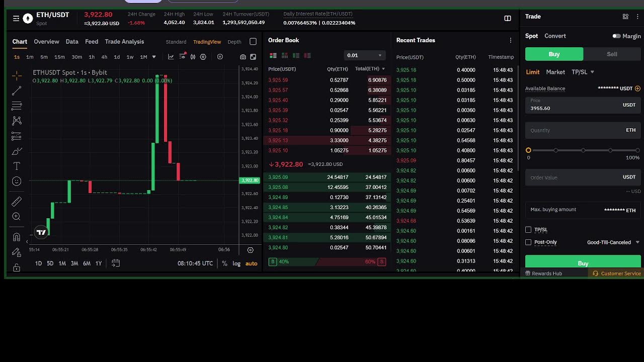The image size is (644, 362).
Task: Open Customer Service link
Action: 616,274
